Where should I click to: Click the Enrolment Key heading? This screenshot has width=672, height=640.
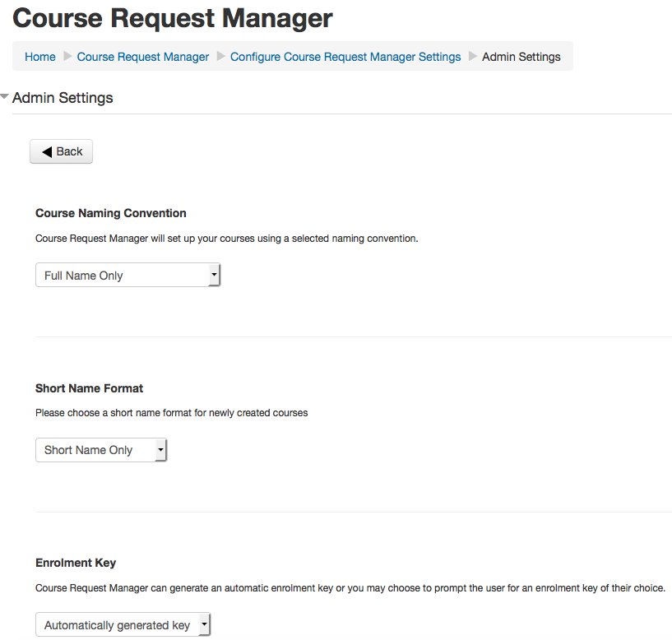coord(76,563)
